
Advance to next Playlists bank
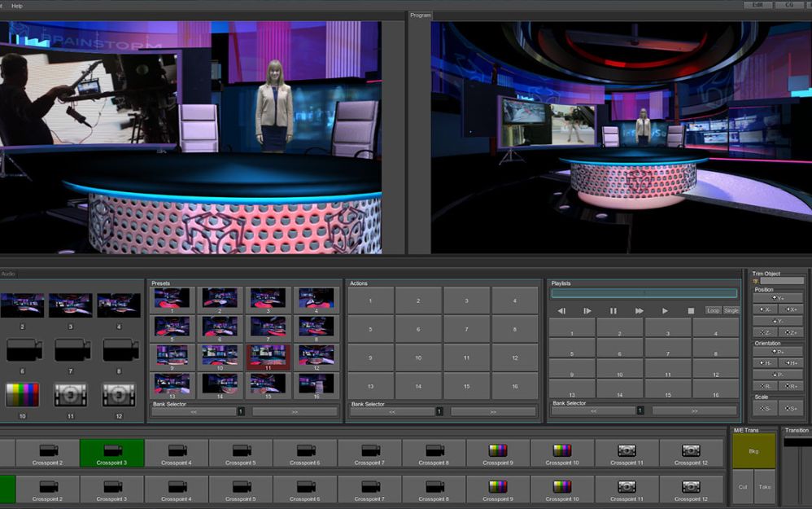[x=693, y=411]
